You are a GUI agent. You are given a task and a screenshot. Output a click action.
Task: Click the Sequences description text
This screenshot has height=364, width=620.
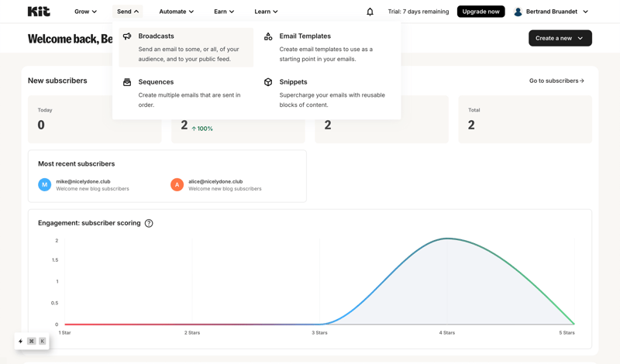(x=189, y=100)
